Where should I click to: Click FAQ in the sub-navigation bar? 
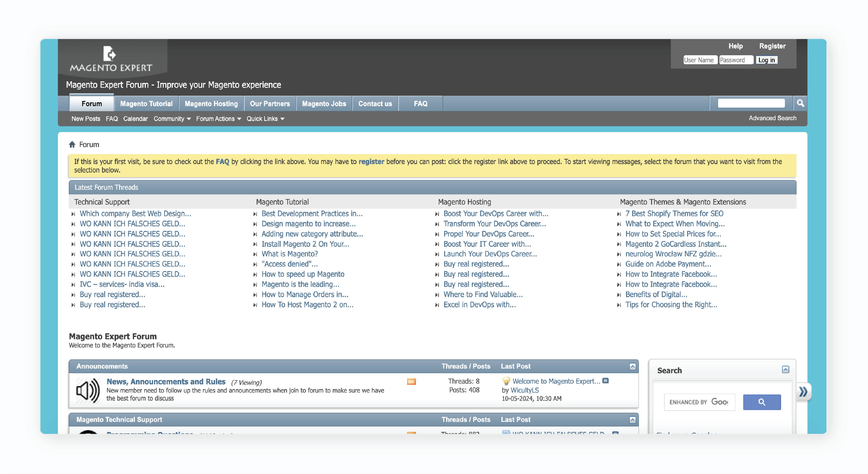pos(112,119)
